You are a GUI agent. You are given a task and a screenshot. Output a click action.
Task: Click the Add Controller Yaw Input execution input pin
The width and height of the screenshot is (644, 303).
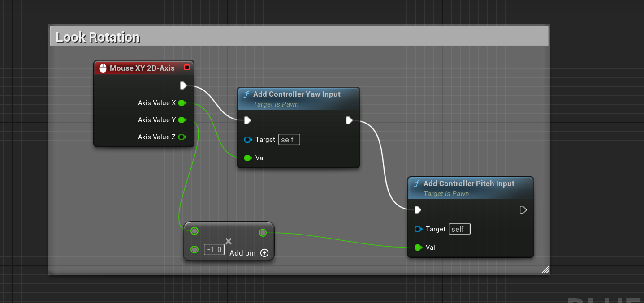(x=247, y=120)
